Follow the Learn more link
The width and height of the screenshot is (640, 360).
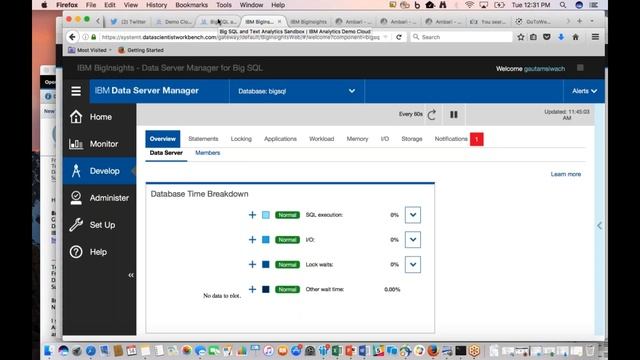[566, 174]
